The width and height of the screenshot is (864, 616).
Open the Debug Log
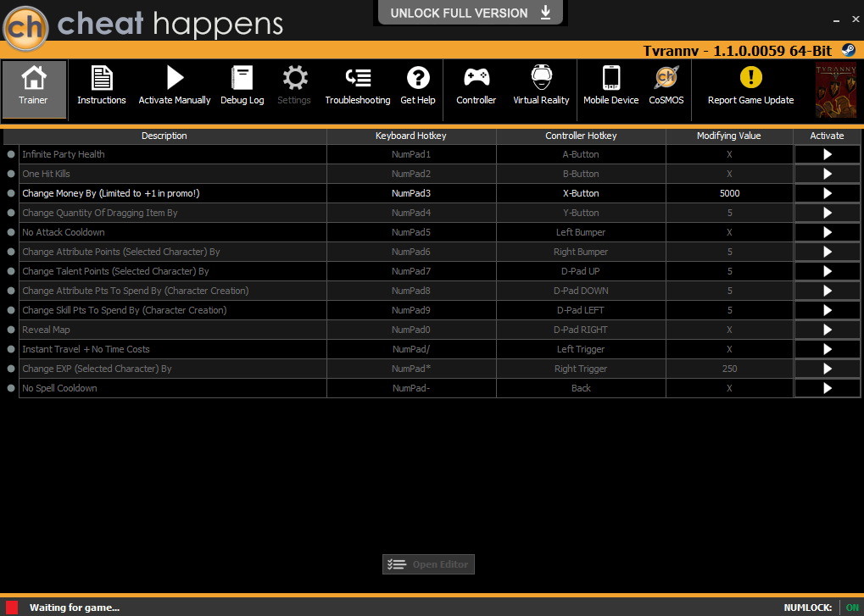tap(242, 86)
